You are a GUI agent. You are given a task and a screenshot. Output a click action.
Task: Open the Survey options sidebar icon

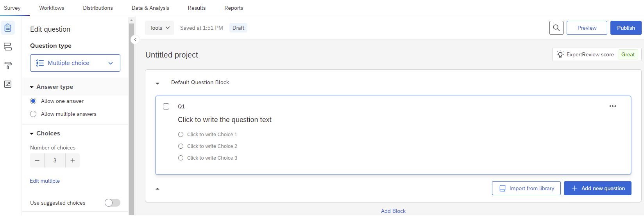(8, 84)
